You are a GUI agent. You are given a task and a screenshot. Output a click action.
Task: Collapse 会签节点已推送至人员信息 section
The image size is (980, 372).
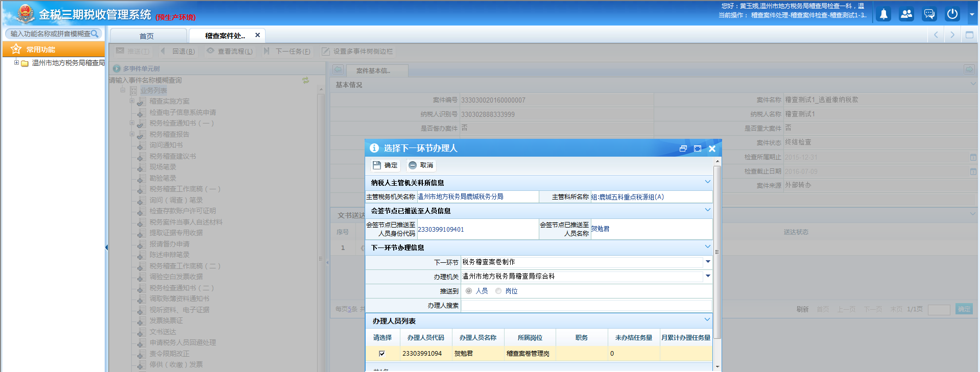(x=707, y=210)
